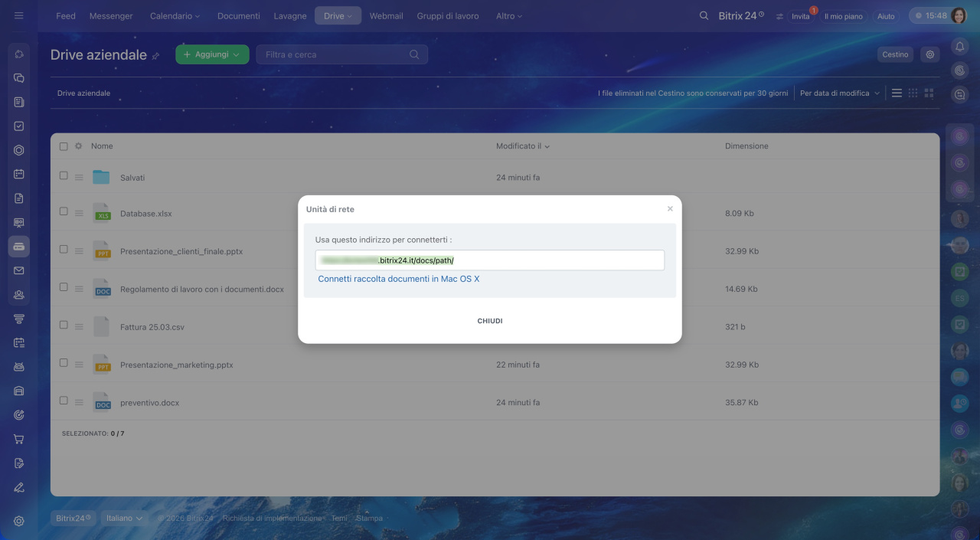Image resolution: width=980 pixels, height=540 pixels.
Task: Close the Unità di rete dialog with X
Action: point(670,208)
